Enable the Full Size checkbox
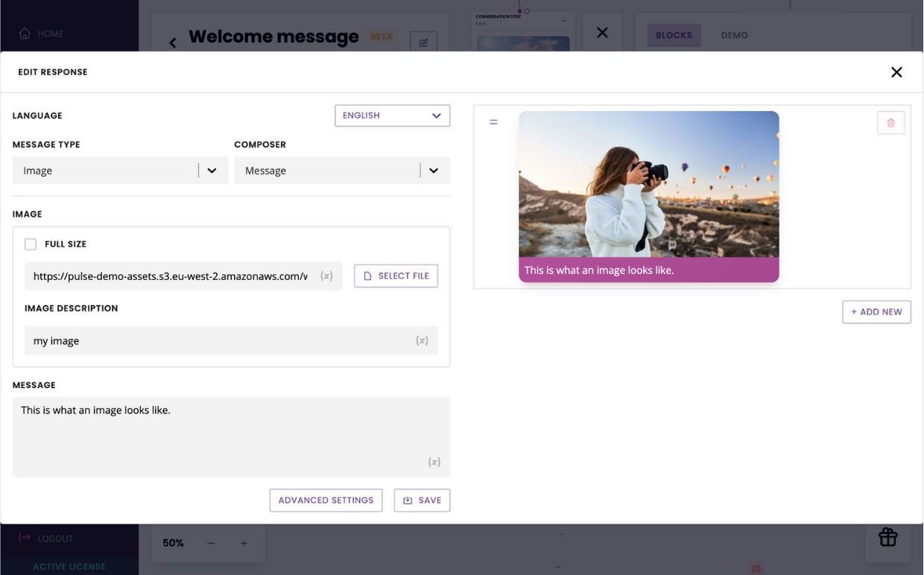The image size is (924, 575). click(x=31, y=244)
